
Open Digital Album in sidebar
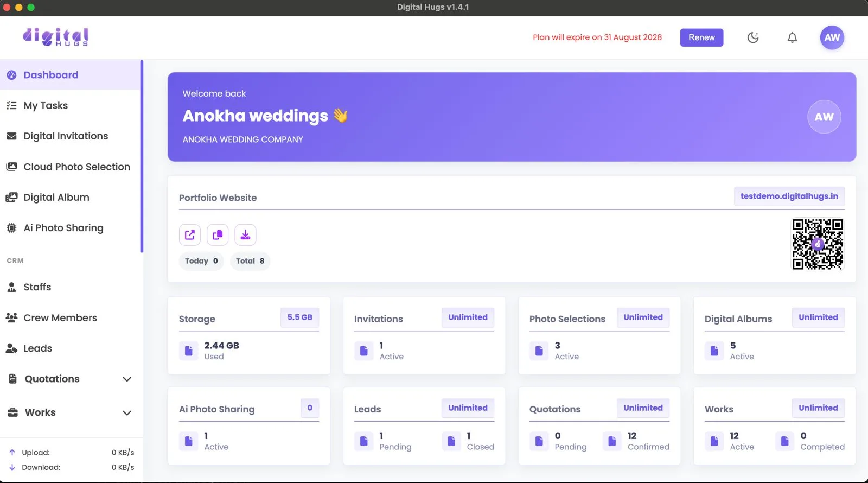tap(71, 198)
